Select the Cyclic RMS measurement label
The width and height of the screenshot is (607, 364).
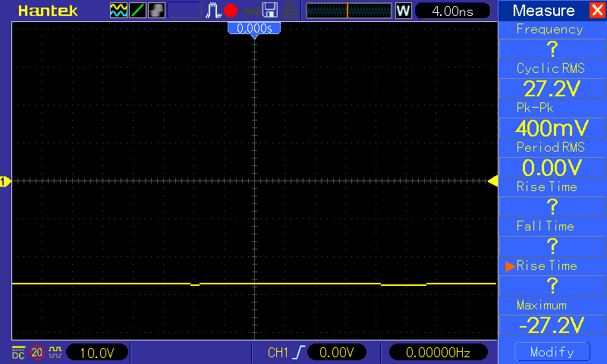tap(551, 68)
